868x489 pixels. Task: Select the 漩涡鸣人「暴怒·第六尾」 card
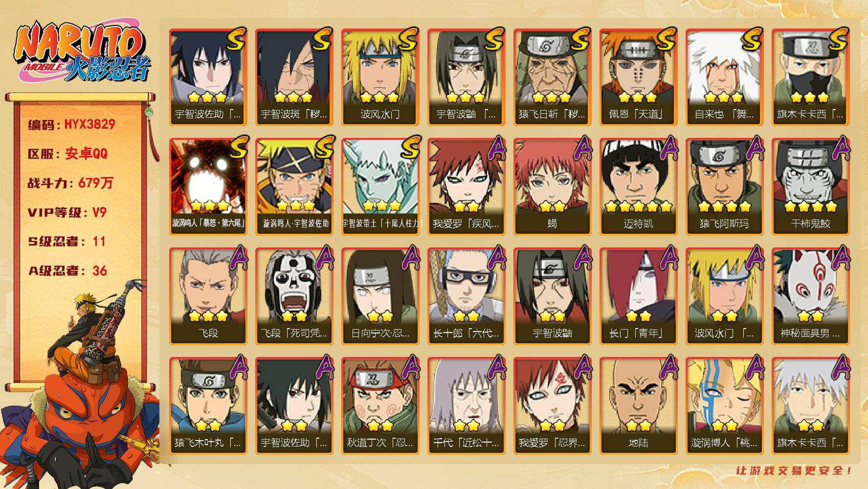tap(208, 186)
